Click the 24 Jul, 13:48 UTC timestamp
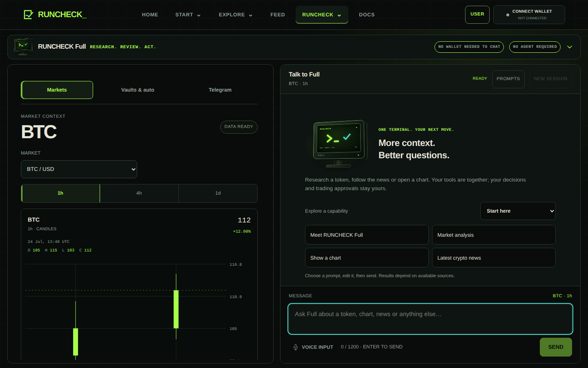This screenshot has height=368, width=588. point(49,242)
